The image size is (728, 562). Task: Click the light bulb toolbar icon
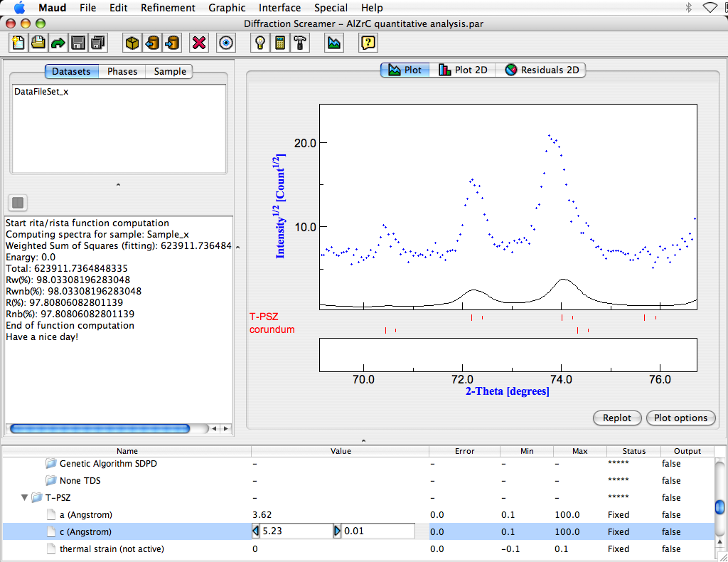pyautogui.click(x=261, y=43)
